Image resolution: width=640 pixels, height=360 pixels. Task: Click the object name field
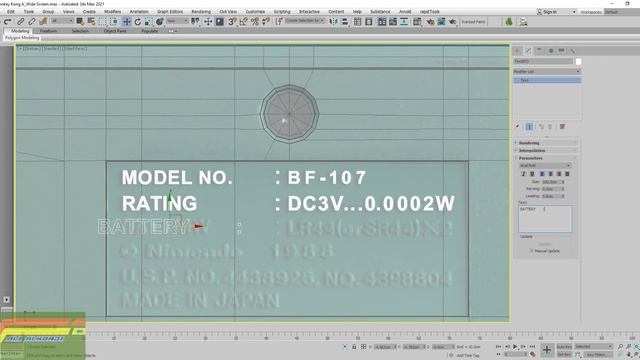coord(543,61)
